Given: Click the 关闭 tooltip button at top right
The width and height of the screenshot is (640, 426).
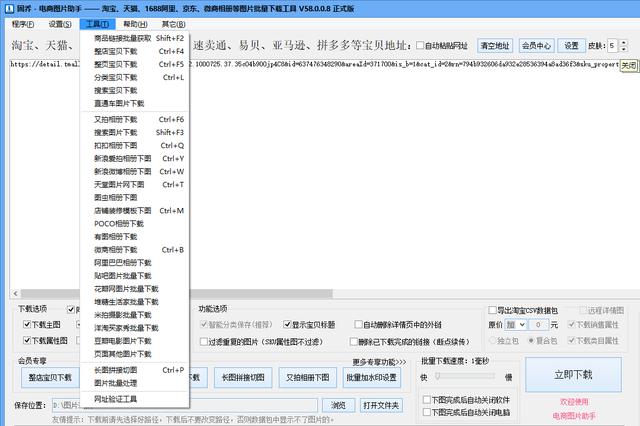Looking at the screenshot, I should (x=629, y=65).
